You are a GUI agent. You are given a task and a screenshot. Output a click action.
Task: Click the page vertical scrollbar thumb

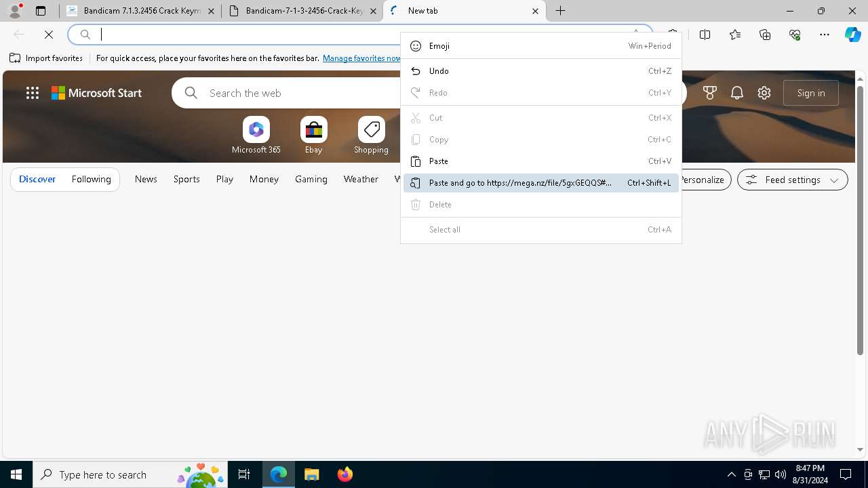(860, 220)
